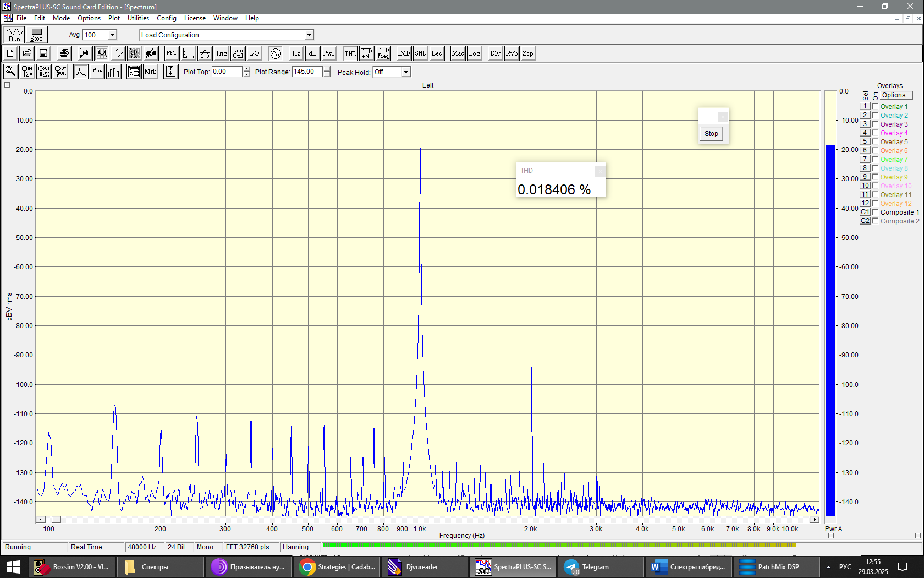Toggle the Mrk marker icon
Screen dimensions: 924x578
151,72
